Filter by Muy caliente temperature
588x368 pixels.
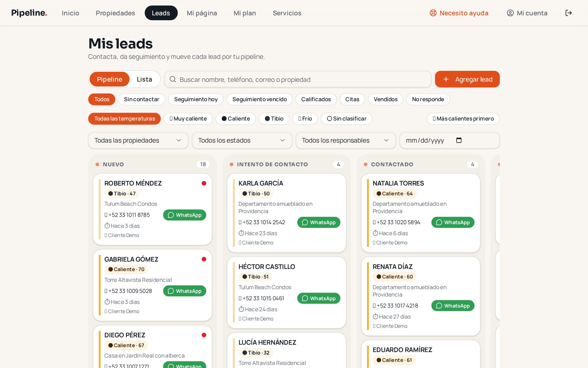point(188,119)
